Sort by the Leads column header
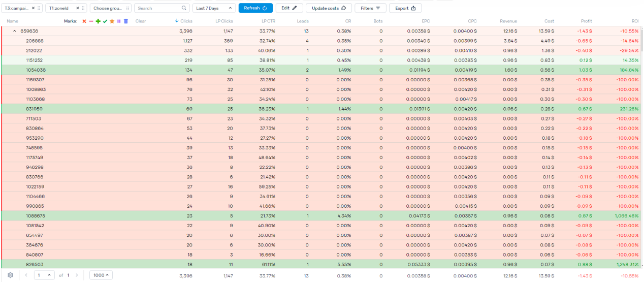 pos(303,21)
